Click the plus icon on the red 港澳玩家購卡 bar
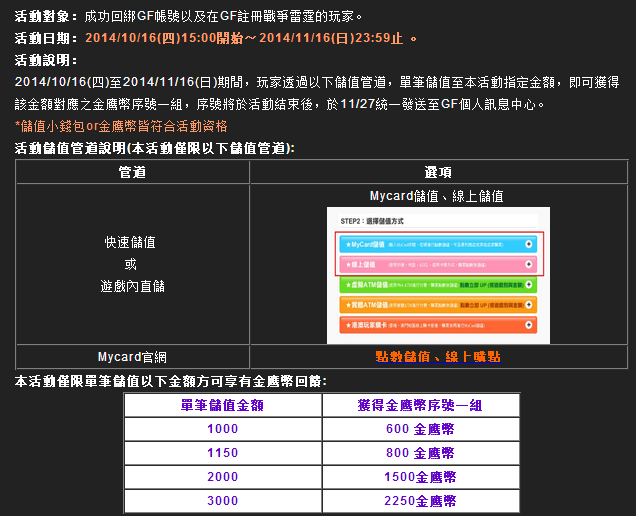This screenshot has width=636, height=516. pyautogui.click(x=528, y=325)
